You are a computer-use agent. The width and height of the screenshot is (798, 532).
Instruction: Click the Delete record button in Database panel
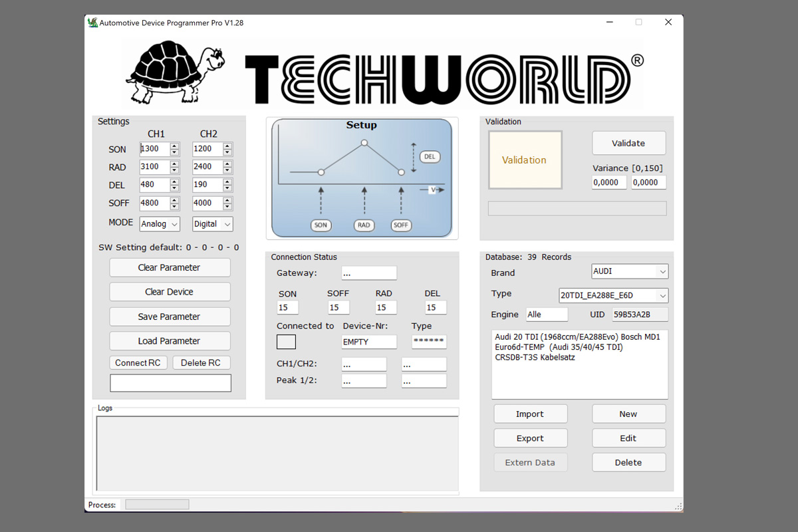[x=628, y=463]
